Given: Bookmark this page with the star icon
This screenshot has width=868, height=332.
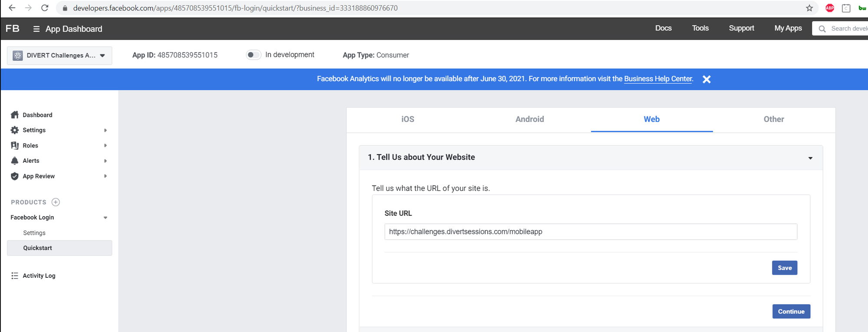Looking at the screenshot, I should (809, 8).
